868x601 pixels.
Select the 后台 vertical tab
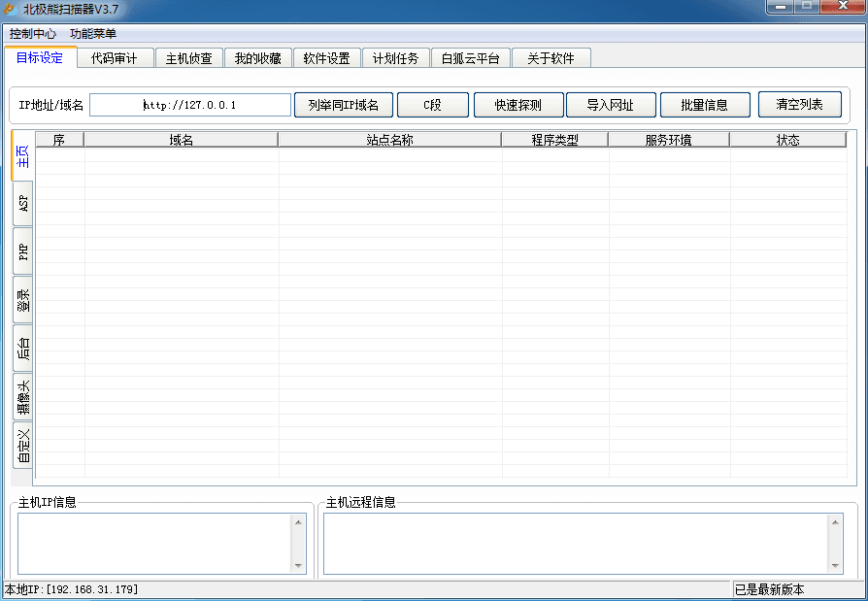tap(23, 349)
